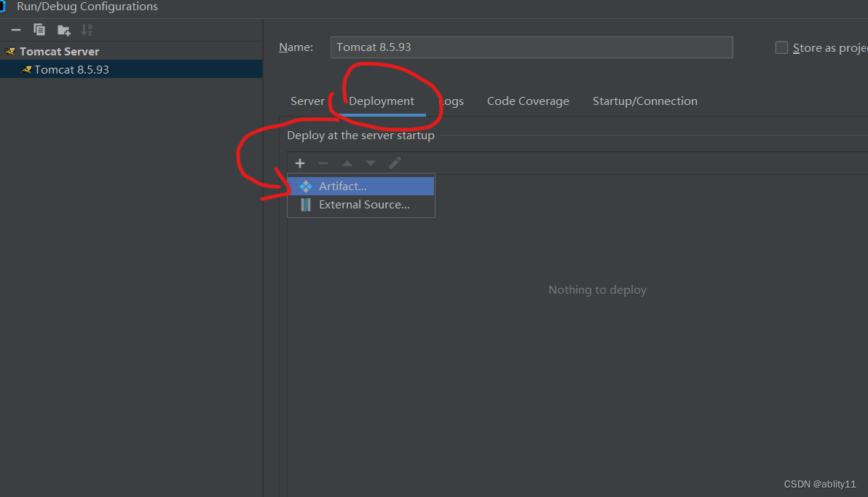Remove the selected configuration with minus icon
The image size is (868, 497).
coord(16,30)
